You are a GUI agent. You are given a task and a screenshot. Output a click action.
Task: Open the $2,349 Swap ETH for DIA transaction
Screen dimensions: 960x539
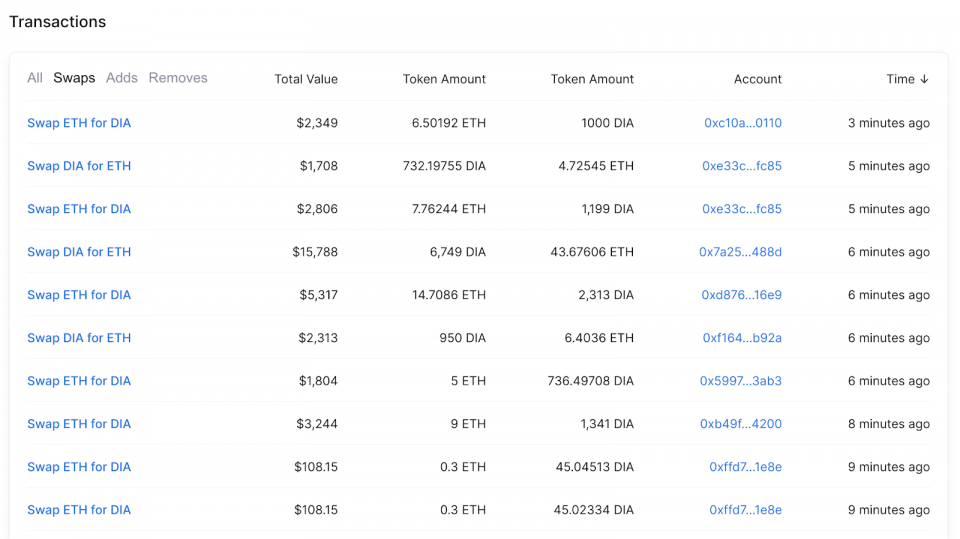tap(79, 123)
